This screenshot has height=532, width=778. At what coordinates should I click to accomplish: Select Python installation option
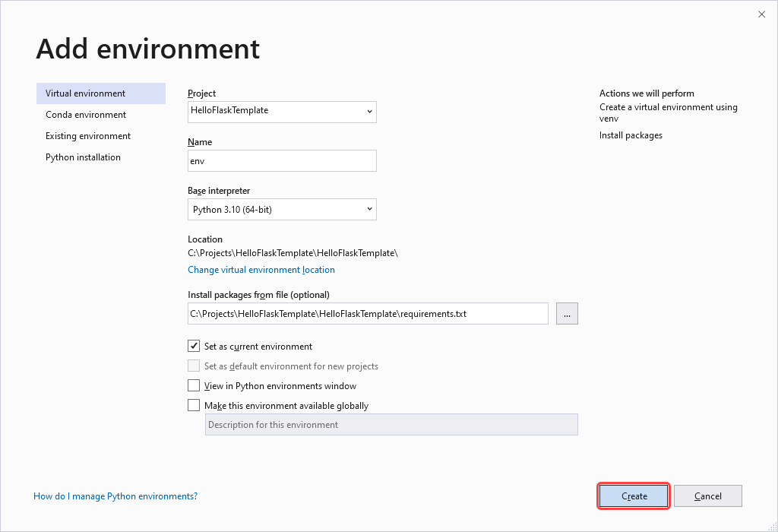tap(83, 157)
